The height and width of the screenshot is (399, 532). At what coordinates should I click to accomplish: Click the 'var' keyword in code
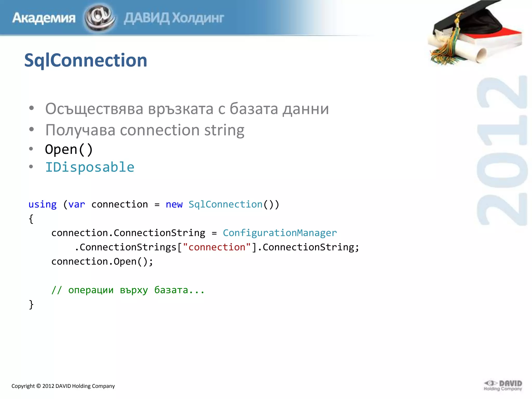(x=77, y=205)
